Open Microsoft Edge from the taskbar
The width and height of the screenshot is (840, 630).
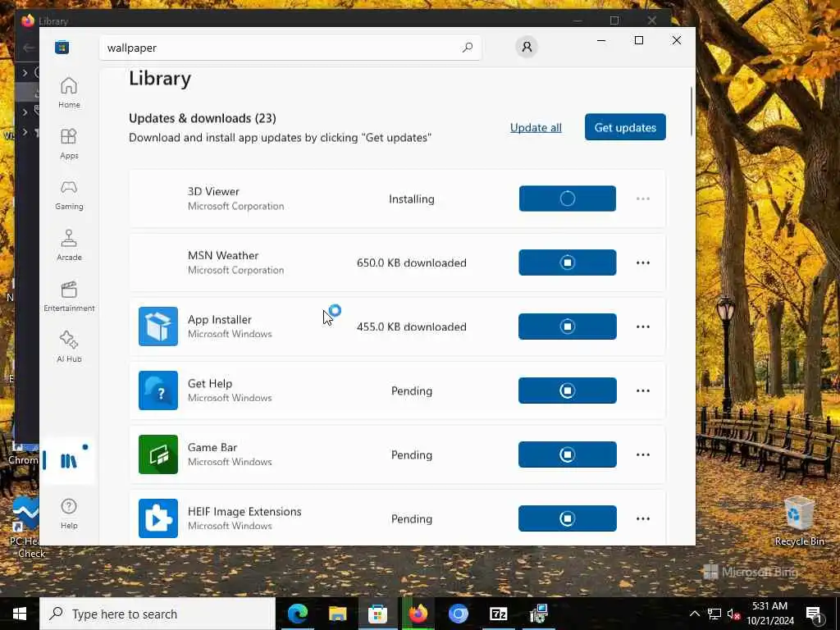coord(298,614)
